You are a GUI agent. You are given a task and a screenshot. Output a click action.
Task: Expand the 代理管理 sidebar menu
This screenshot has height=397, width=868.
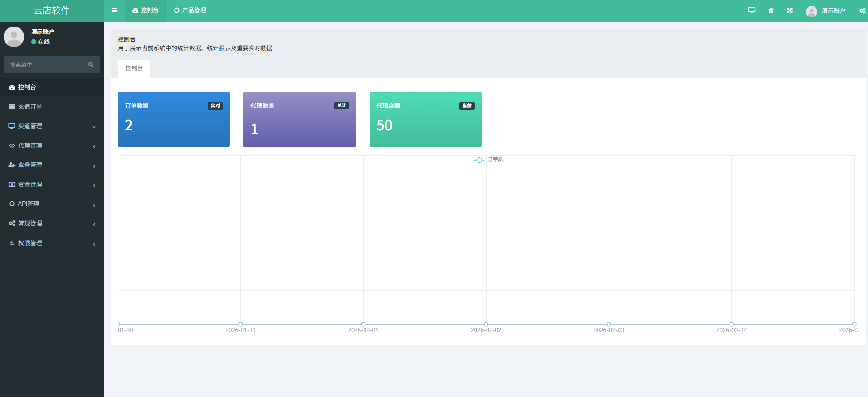pos(51,146)
